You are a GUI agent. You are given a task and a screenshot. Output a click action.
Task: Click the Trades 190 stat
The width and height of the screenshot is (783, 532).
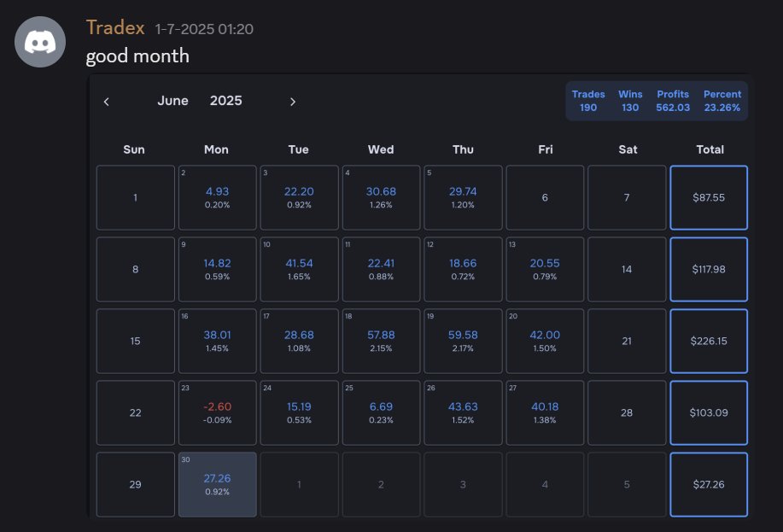coord(588,101)
